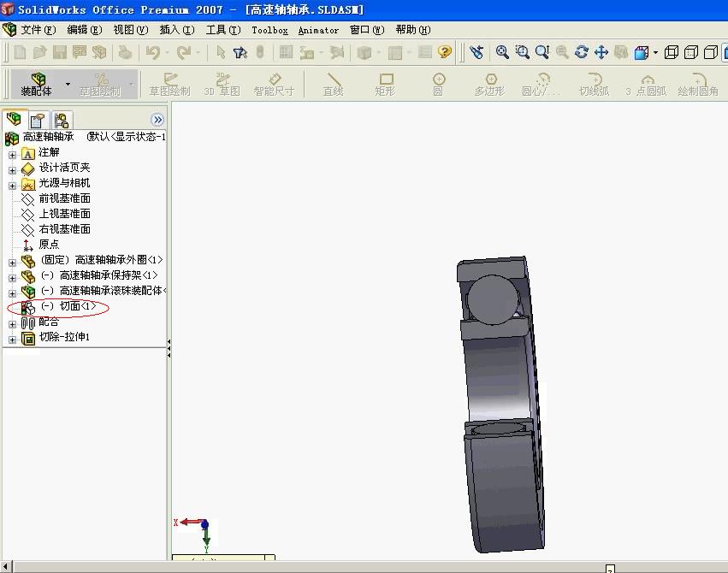The height and width of the screenshot is (573, 728).
Task: Open the Toolbox menu
Action: 269,30
